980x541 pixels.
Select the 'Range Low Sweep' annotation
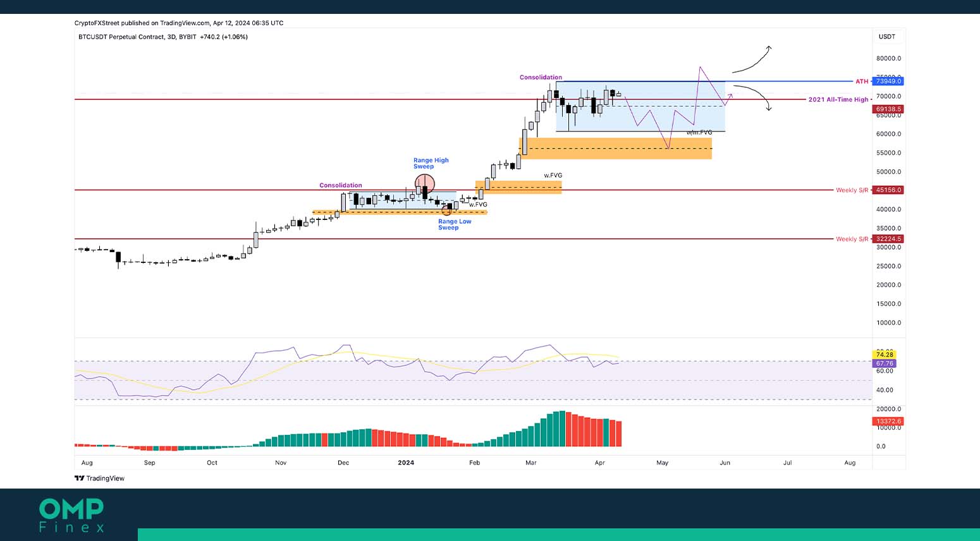(x=455, y=224)
